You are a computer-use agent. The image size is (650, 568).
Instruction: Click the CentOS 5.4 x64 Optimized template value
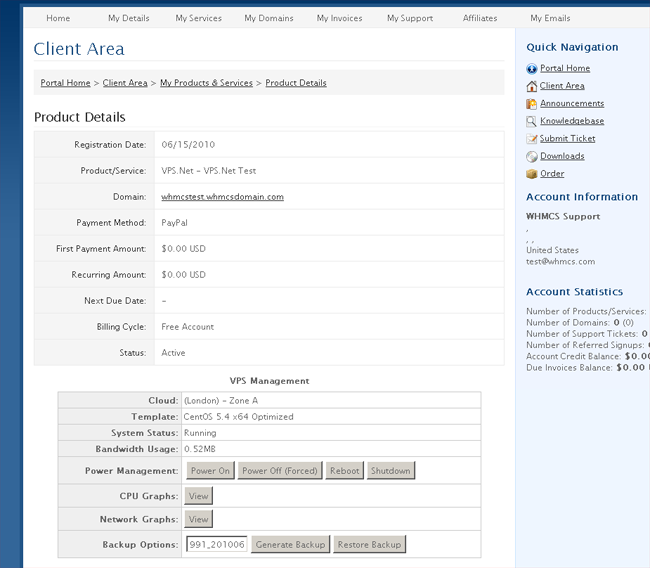pos(238,417)
